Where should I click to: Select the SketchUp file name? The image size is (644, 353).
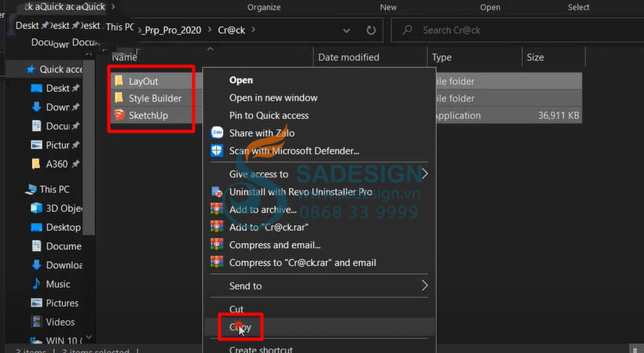(x=148, y=115)
